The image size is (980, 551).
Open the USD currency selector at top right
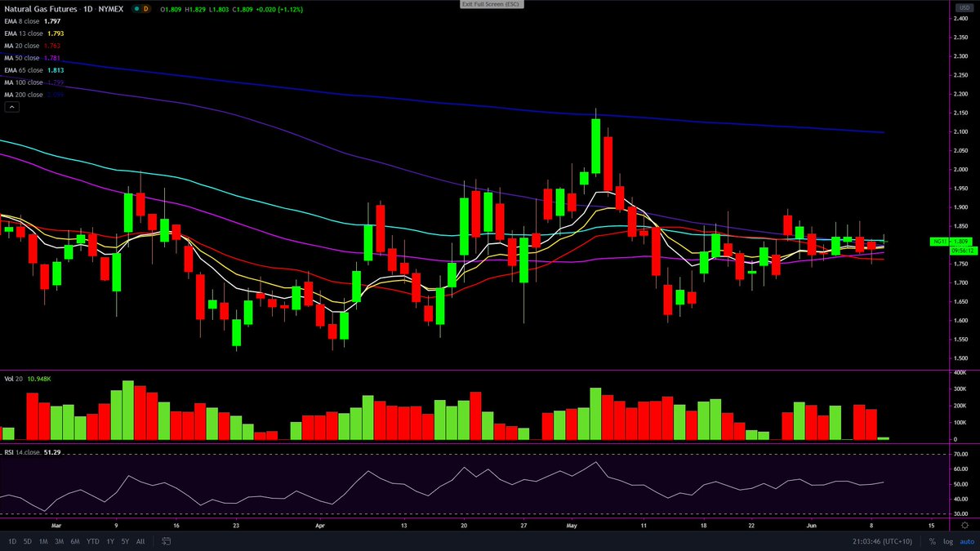[x=963, y=7]
